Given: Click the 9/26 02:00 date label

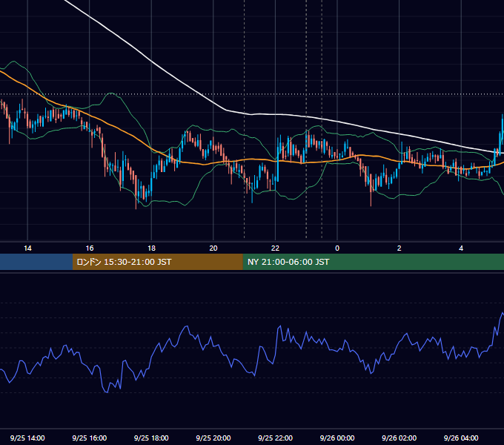Looking at the screenshot, I should (399, 438).
